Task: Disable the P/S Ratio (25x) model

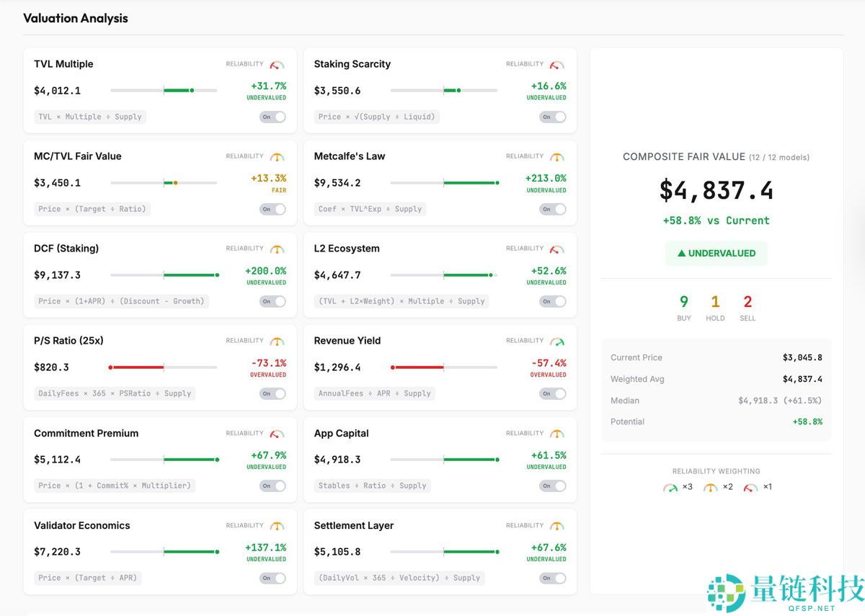Action: [x=272, y=393]
